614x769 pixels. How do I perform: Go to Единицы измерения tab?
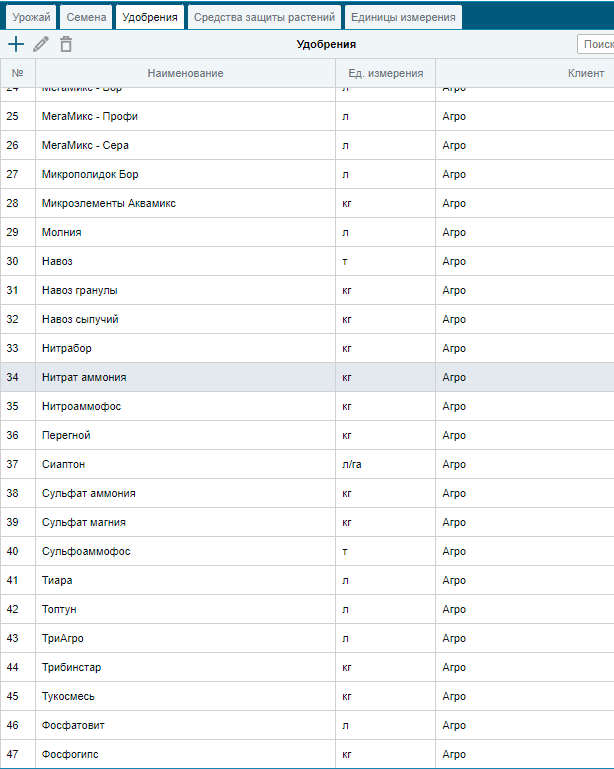[x=403, y=17]
